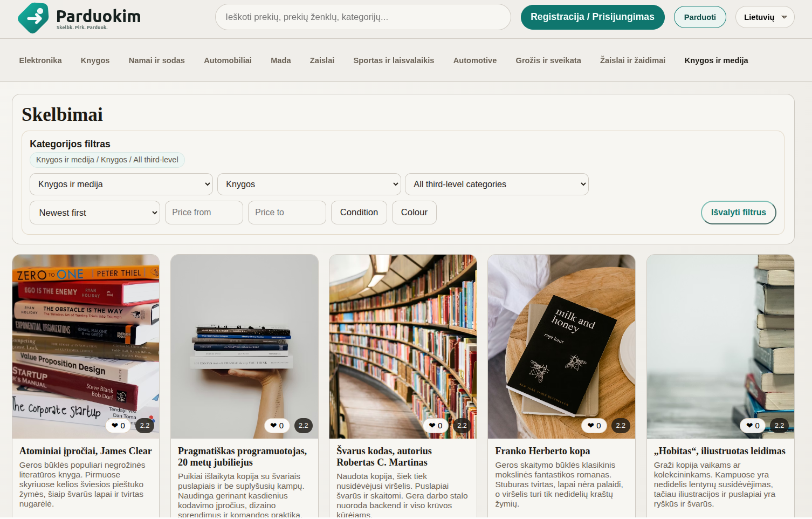Open the Knygos subcategory select
This screenshot has height=519, width=812.
click(x=309, y=184)
